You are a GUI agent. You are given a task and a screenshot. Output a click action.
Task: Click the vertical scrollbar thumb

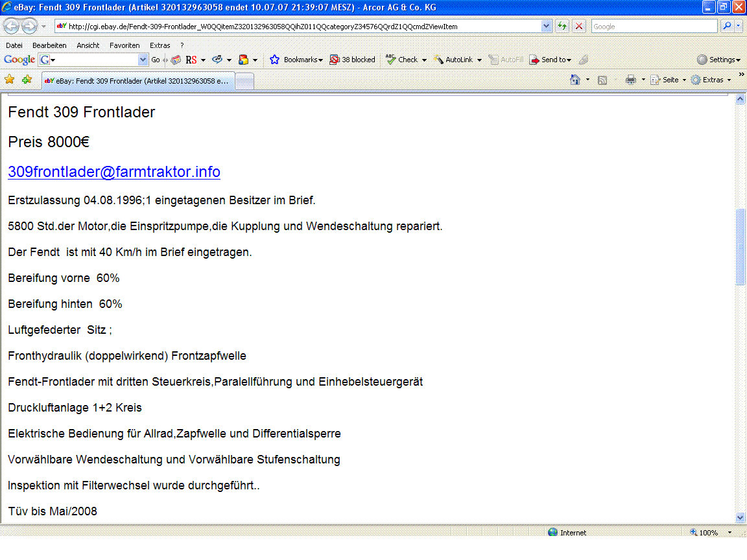pyautogui.click(x=741, y=246)
